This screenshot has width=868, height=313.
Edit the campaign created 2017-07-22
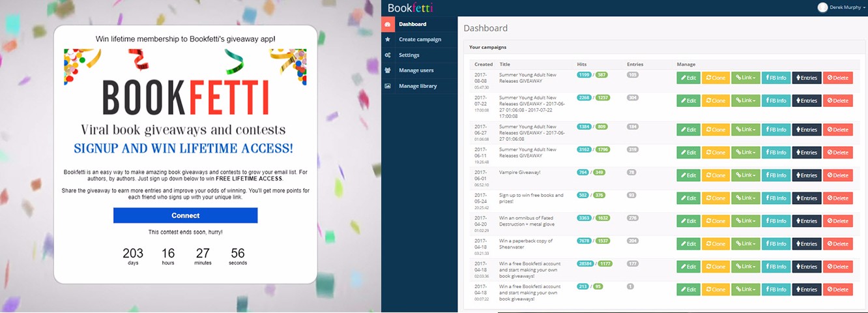(688, 100)
